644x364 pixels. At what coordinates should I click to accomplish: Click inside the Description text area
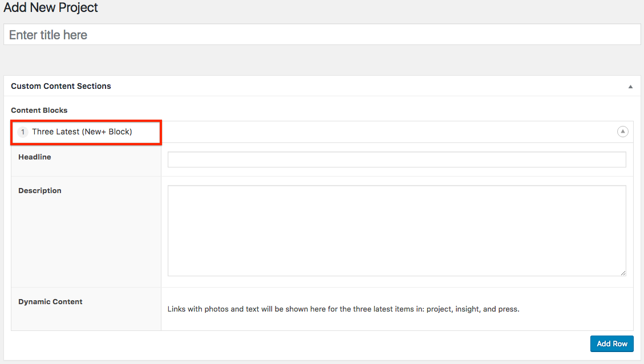pyautogui.click(x=396, y=231)
